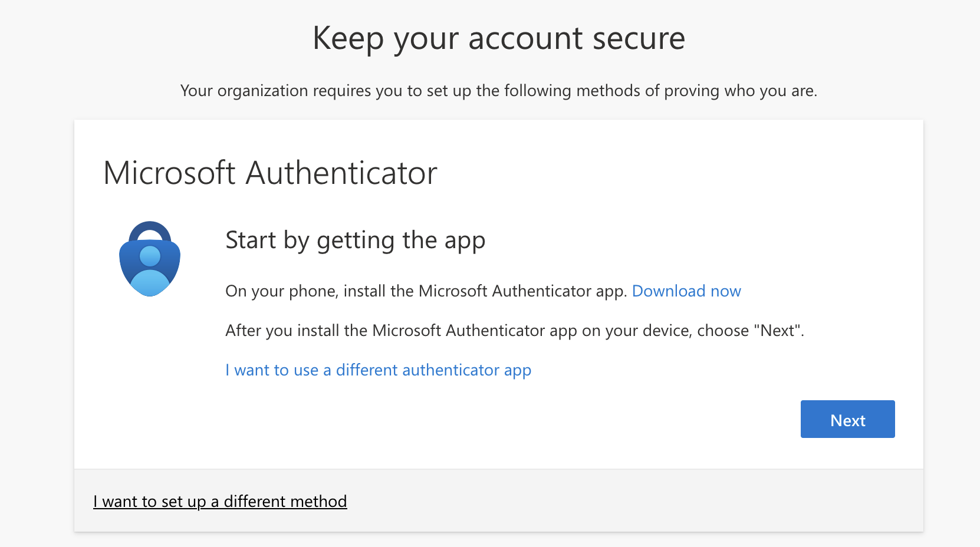The width and height of the screenshot is (980, 547).
Task: Click the After you install instruction sentence
Action: click(x=515, y=331)
